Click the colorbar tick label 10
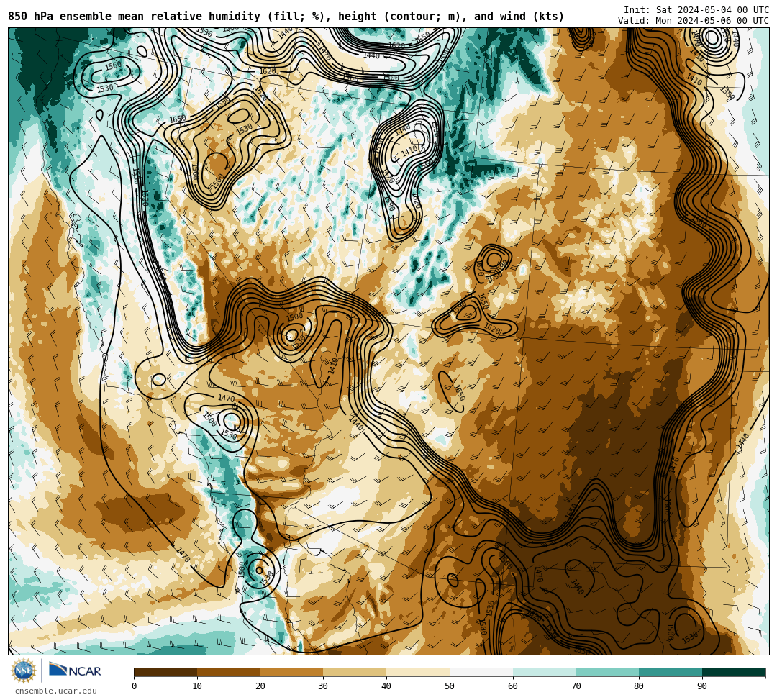Viewport: 777px width, 700px height. click(197, 686)
